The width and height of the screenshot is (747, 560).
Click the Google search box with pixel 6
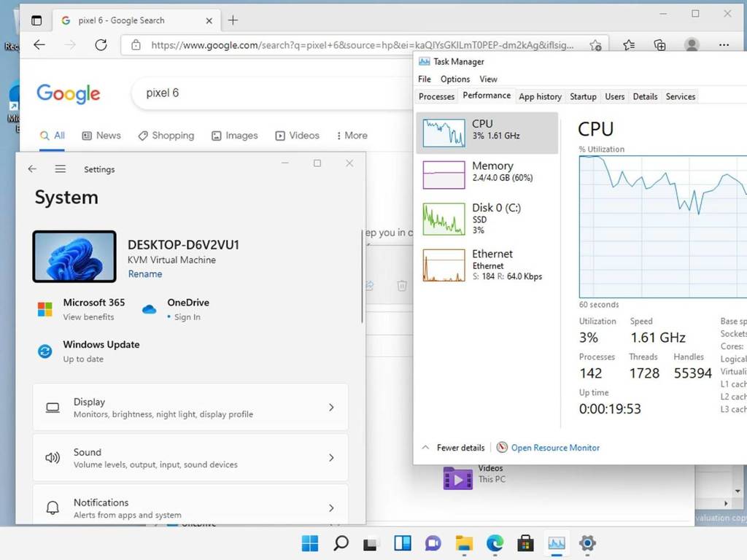pos(271,93)
